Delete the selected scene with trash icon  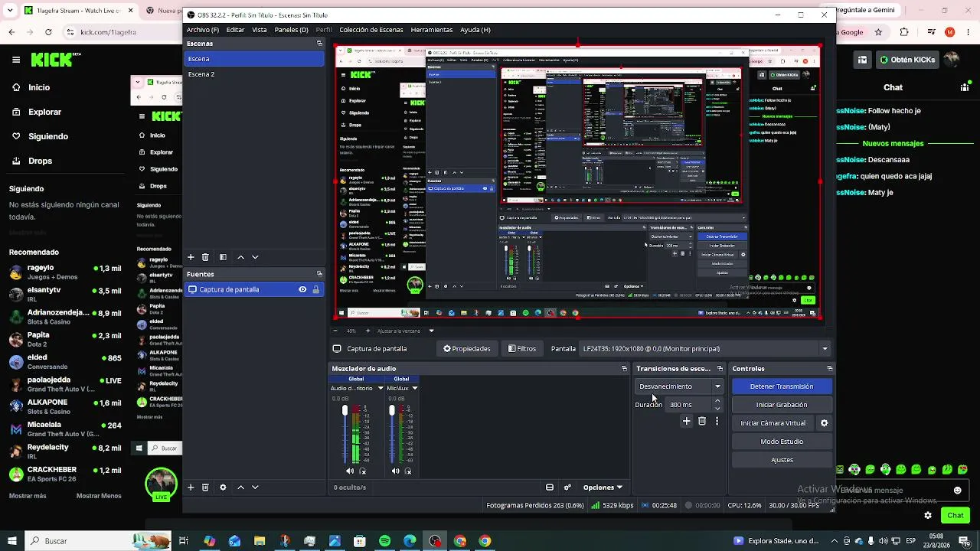click(x=205, y=257)
